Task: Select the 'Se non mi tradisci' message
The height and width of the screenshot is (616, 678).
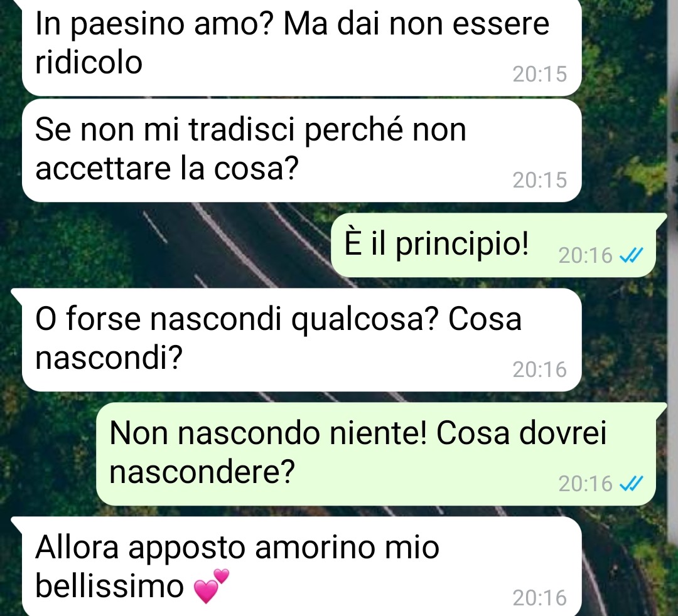Action: [x=301, y=151]
